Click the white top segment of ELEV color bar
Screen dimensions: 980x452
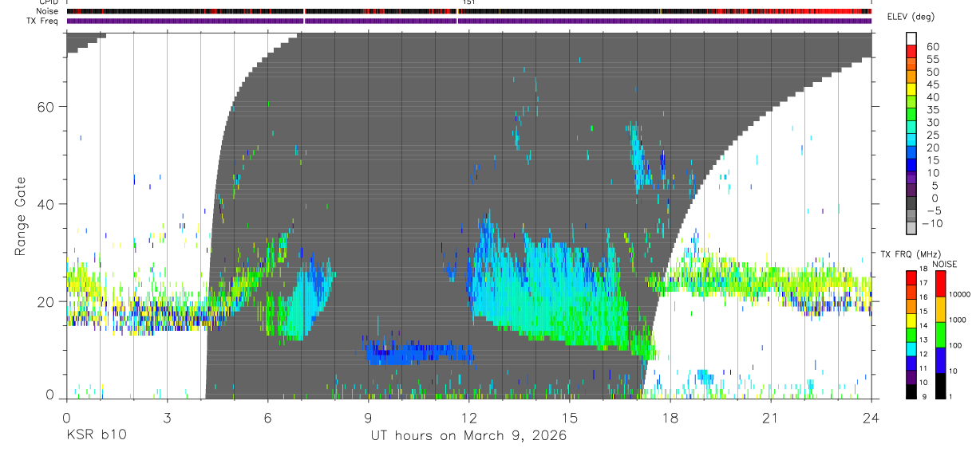(x=912, y=38)
